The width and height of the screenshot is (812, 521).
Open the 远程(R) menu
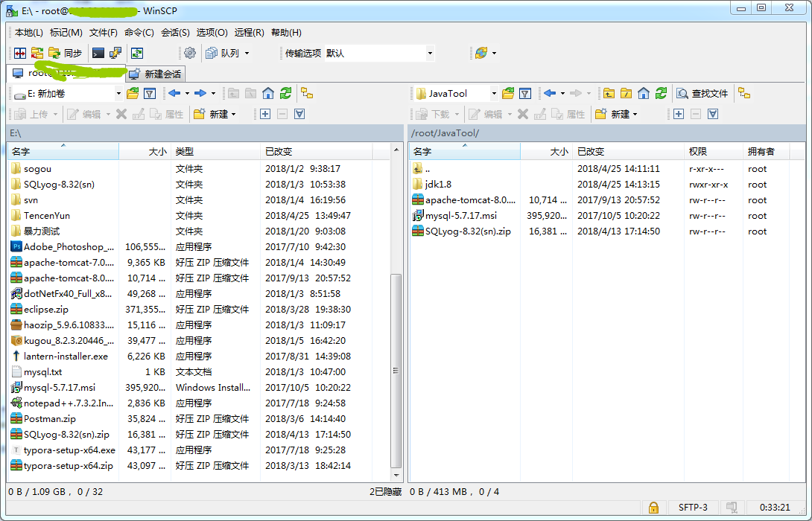coord(249,33)
